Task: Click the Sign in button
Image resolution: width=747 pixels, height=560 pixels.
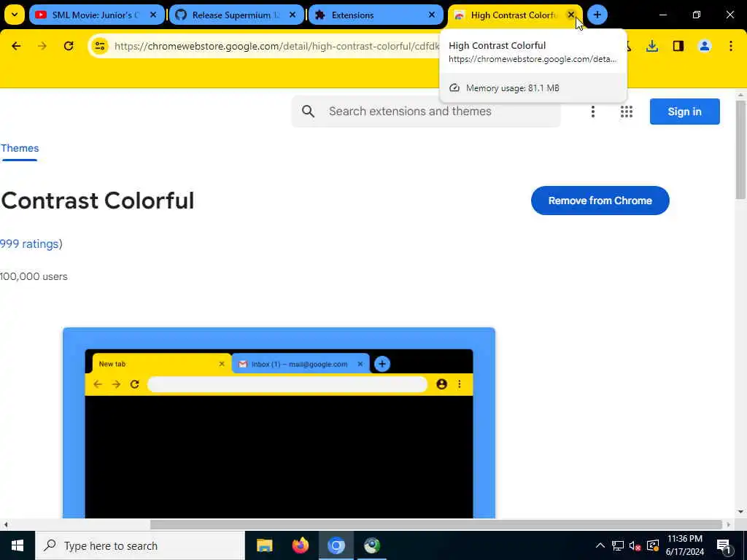Action: pos(684,112)
